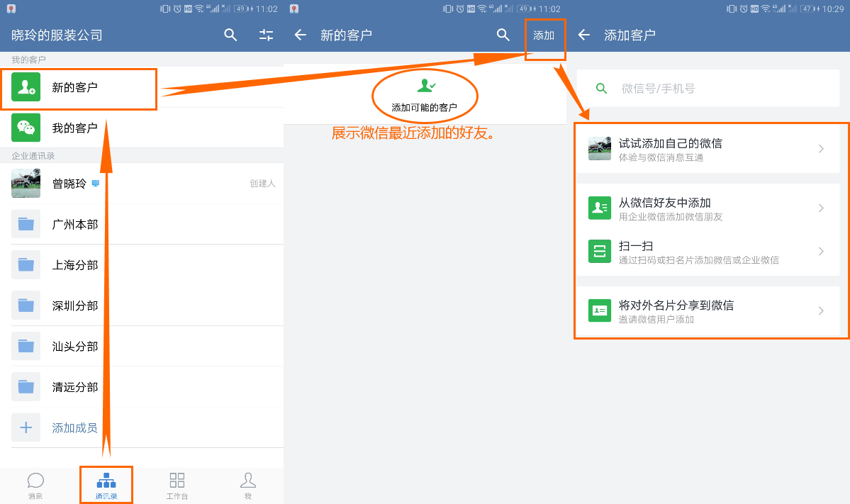
Task: Tap search icon in 晓玲的服装公司 header
Action: 230,35
